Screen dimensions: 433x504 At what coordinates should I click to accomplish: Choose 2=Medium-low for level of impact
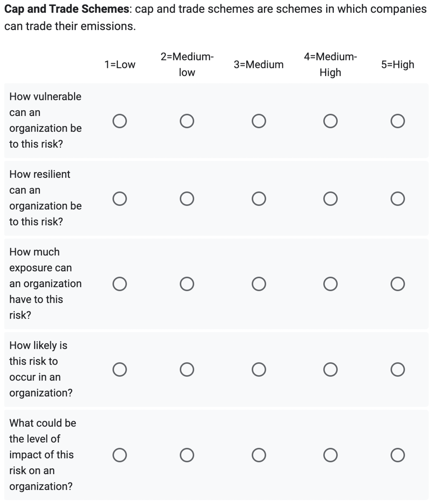click(x=187, y=455)
